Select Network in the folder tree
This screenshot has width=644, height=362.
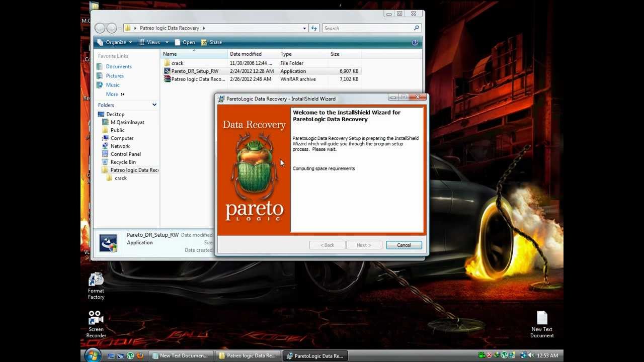point(120,146)
